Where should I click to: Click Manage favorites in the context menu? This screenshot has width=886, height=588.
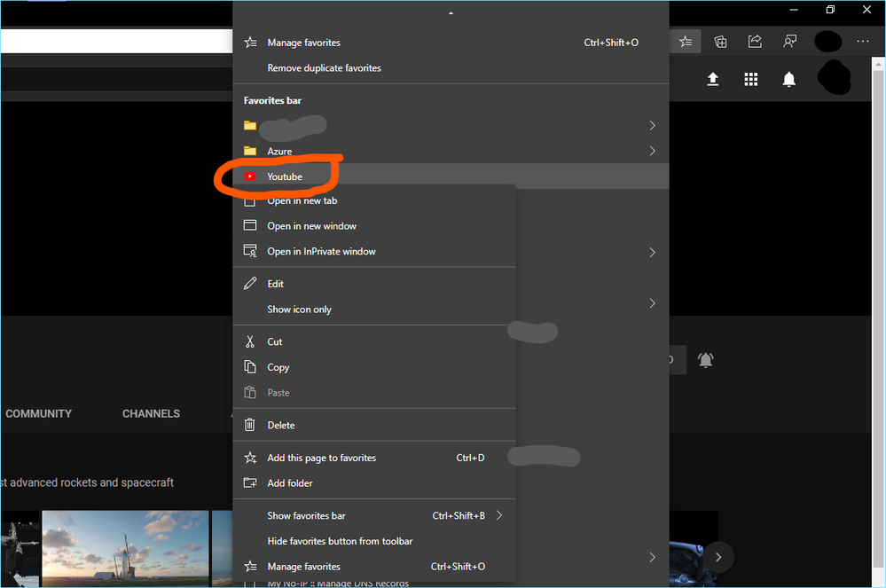[374, 567]
